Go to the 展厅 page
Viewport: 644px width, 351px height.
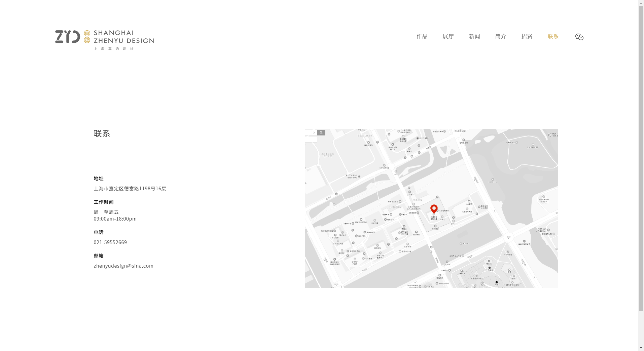(448, 36)
